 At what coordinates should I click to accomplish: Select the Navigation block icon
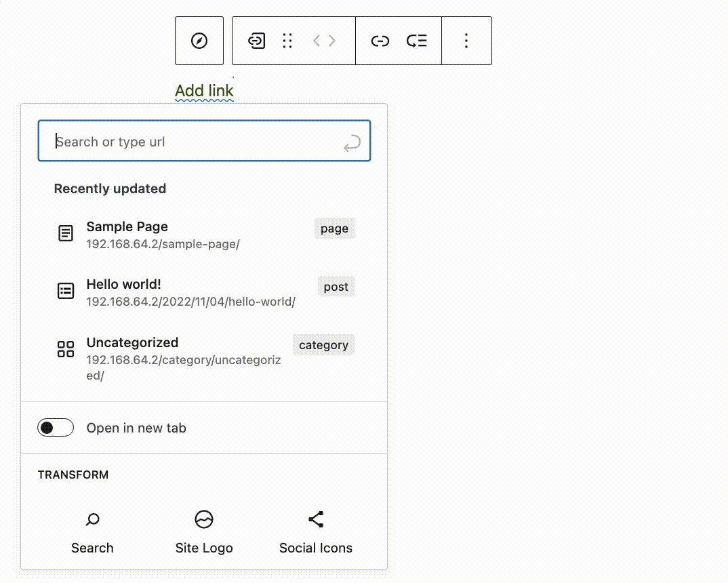199,41
